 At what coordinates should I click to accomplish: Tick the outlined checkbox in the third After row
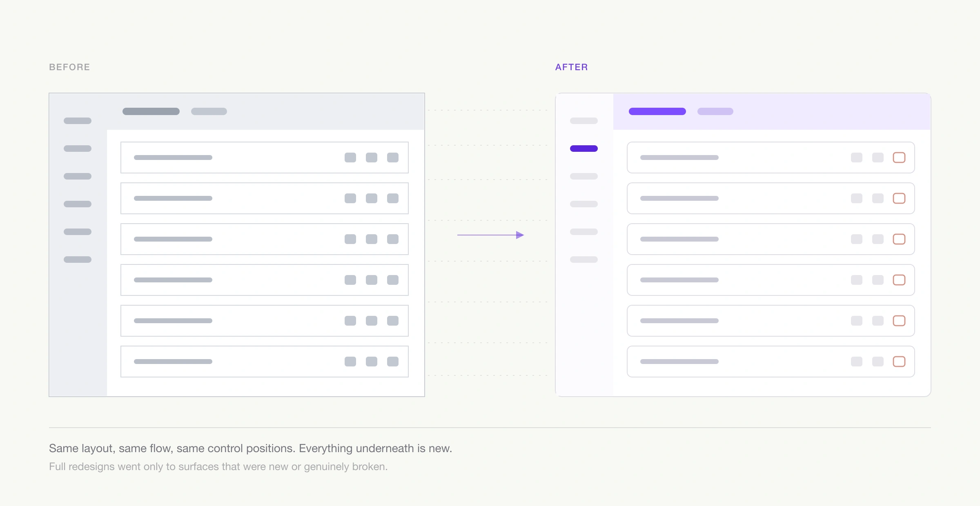point(899,239)
